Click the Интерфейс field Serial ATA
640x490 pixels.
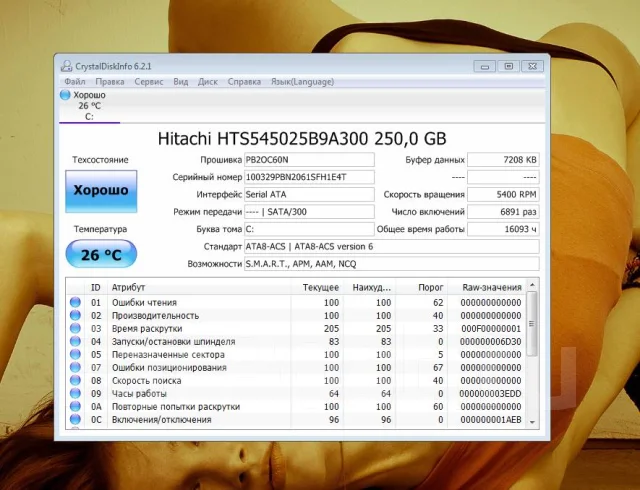pyautogui.click(x=309, y=194)
